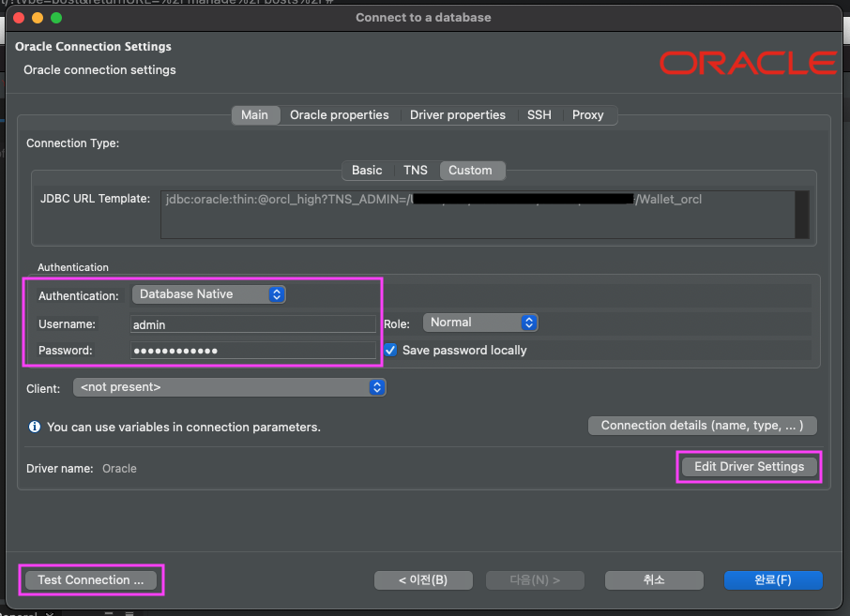Open the Authentication method dropdown
850x616 pixels.
[208, 294]
